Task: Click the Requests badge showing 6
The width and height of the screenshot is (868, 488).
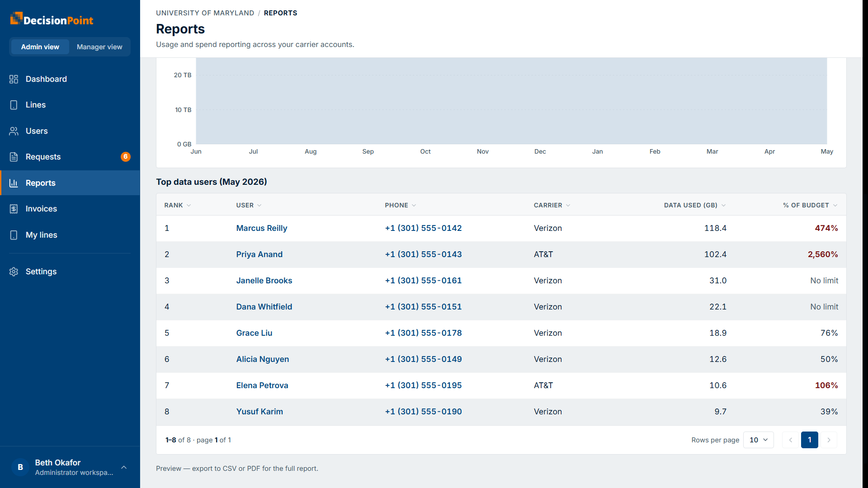Action: coord(126,157)
